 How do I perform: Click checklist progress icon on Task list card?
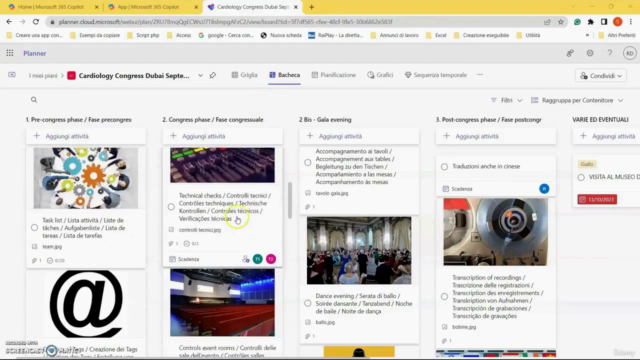[50, 260]
